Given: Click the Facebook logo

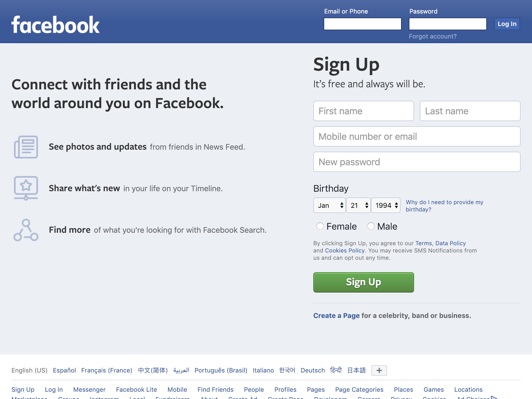Looking at the screenshot, I should (55, 25).
